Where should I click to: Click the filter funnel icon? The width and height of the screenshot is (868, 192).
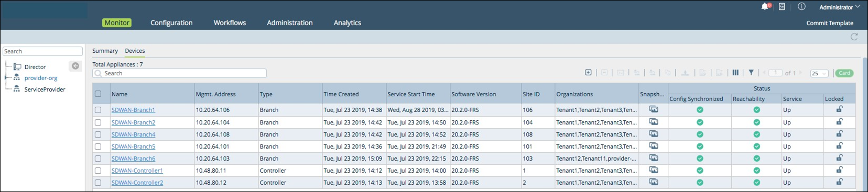(x=751, y=73)
